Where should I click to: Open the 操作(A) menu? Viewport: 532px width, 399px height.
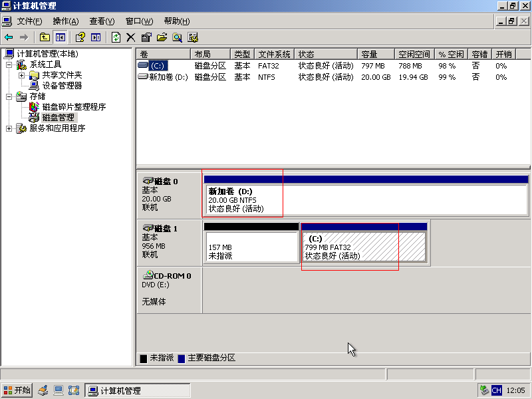66,21
